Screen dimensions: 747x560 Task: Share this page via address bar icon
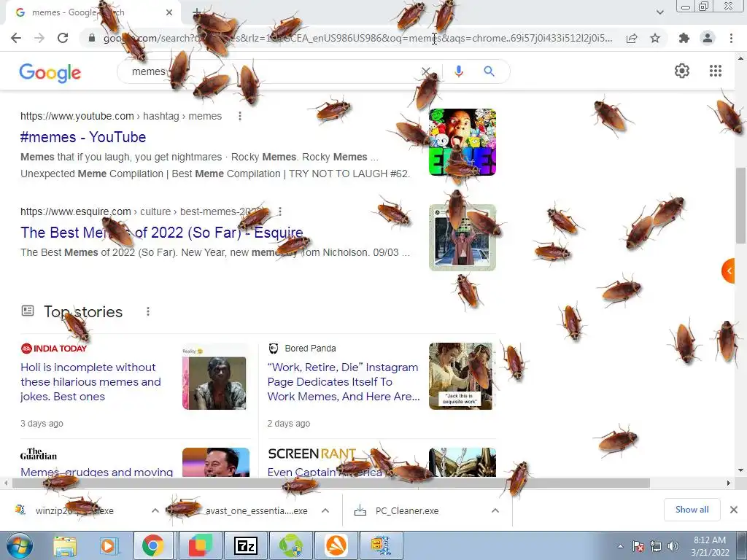click(x=632, y=38)
